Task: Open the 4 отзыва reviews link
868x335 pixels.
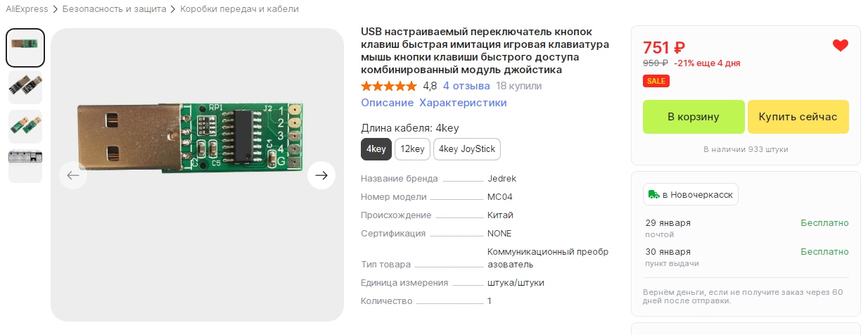Action: (x=466, y=86)
